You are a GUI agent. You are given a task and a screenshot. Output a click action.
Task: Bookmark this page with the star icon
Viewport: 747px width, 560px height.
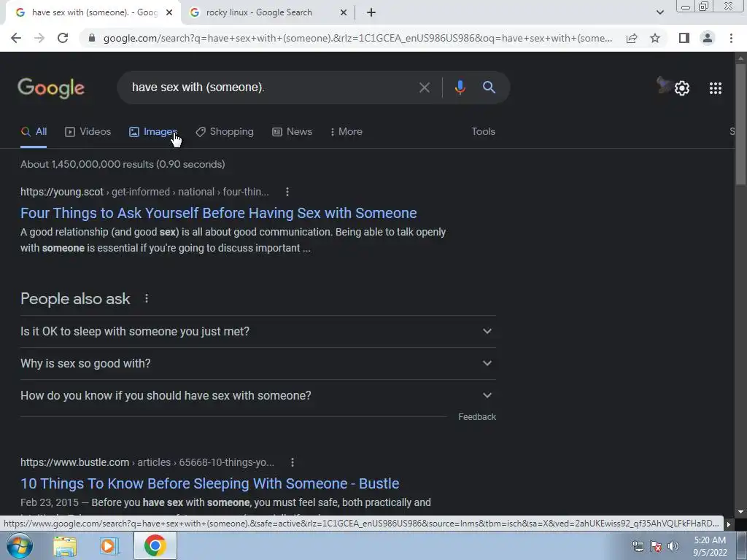(655, 38)
